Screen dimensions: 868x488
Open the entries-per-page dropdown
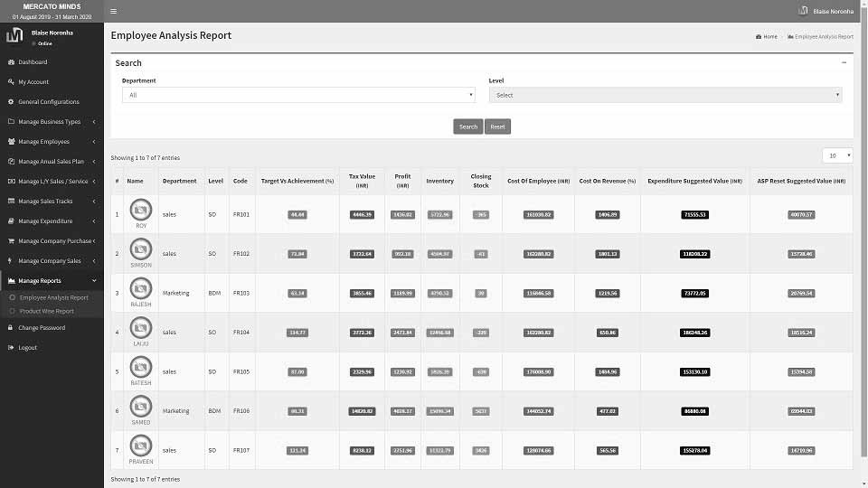(837, 155)
